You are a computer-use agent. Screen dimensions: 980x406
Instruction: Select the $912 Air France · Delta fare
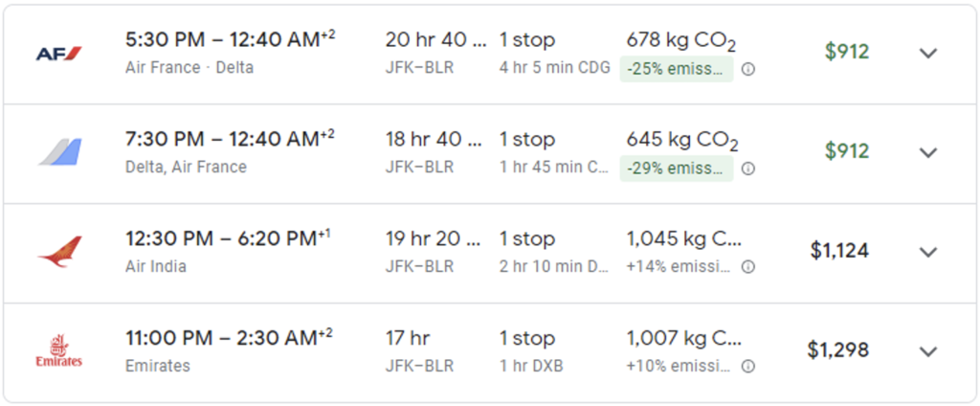(x=846, y=53)
